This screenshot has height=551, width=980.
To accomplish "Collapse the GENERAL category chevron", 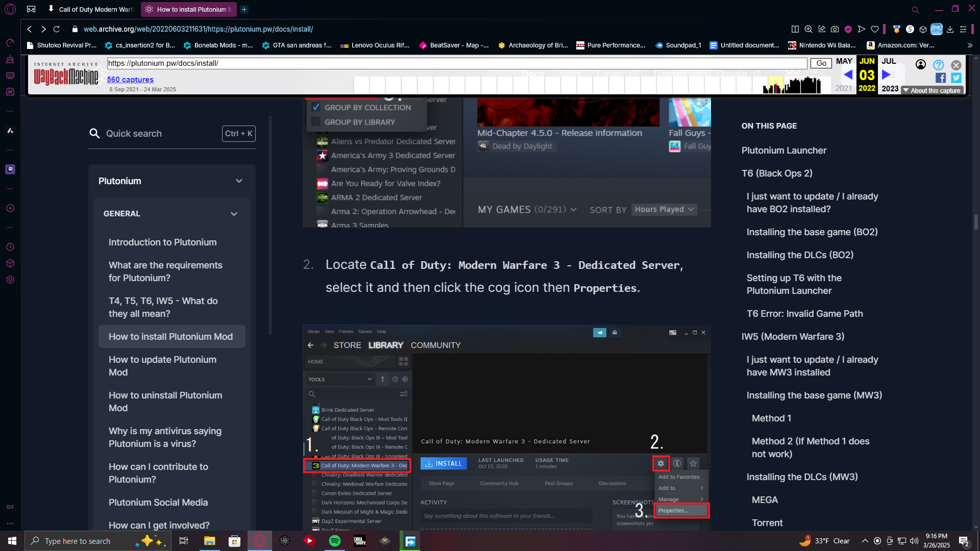I will (x=234, y=214).
